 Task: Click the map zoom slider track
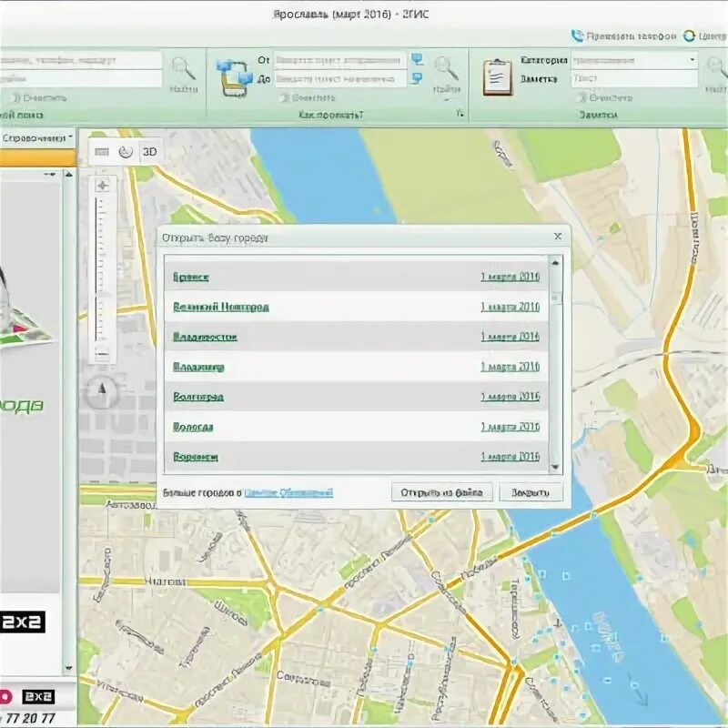click(x=98, y=269)
